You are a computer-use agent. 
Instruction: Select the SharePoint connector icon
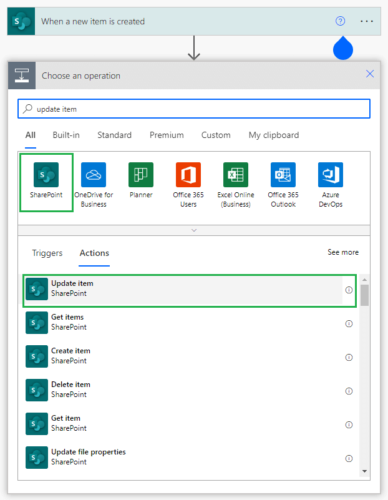[x=46, y=175]
